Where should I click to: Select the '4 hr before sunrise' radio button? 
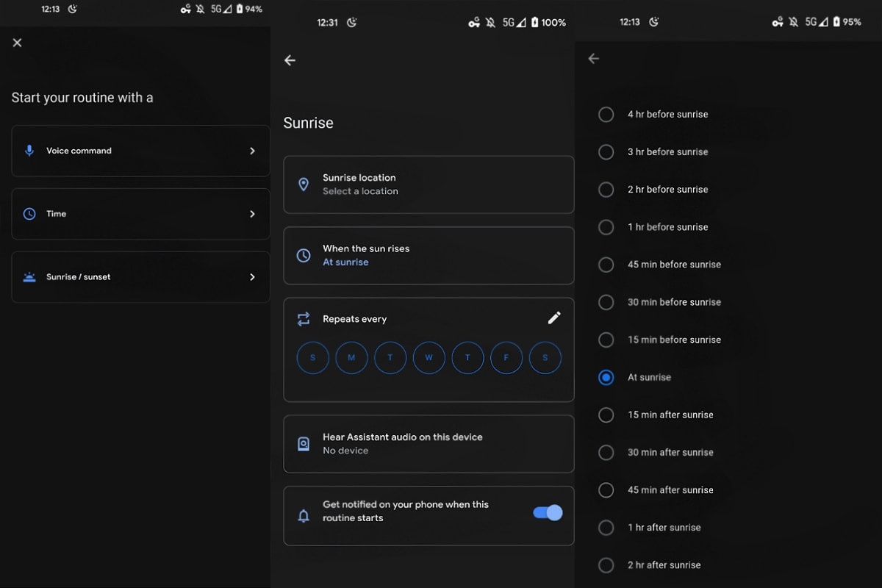pos(606,115)
